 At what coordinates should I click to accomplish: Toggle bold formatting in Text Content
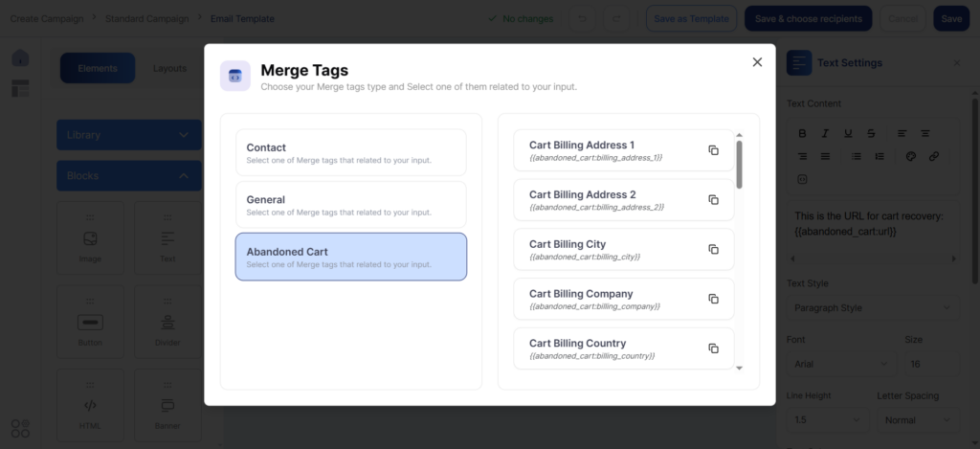pyautogui.click(x=802, y=133)
